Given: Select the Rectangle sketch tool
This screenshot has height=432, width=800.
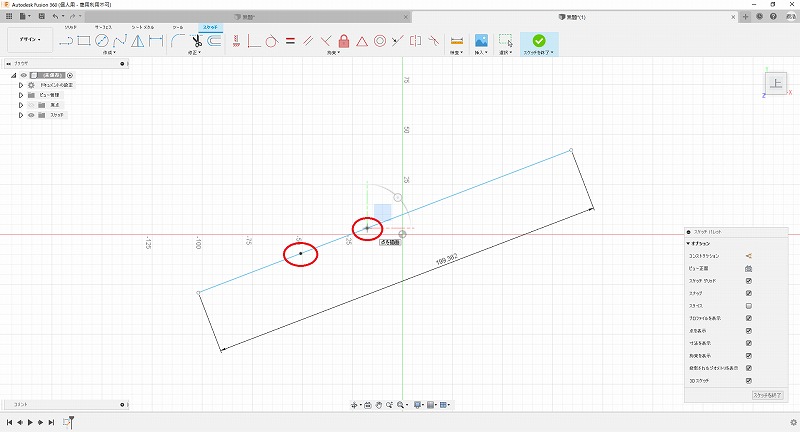Looking at the screenshot, I should click(x=84, y=41).
